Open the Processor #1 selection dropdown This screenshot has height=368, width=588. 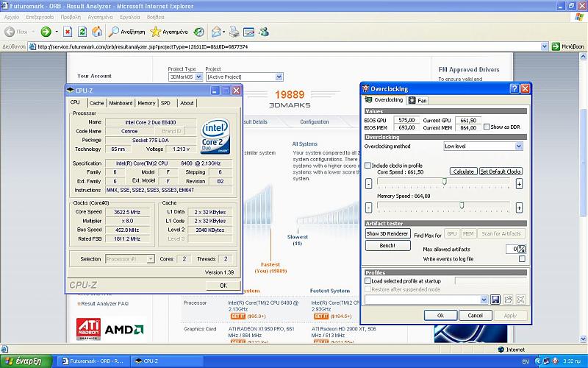pos(151,259)
